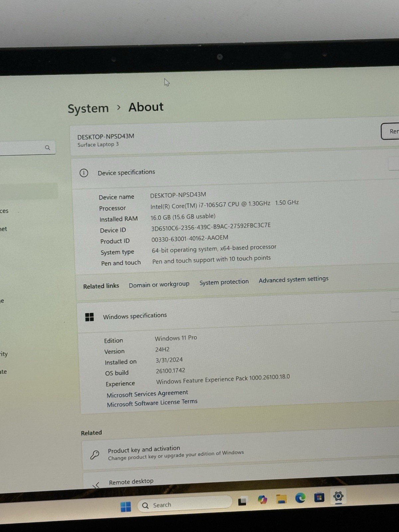Open Microsoft Store from taskbar
This screenshot has width=399, height=532.
tap(319, 497)
